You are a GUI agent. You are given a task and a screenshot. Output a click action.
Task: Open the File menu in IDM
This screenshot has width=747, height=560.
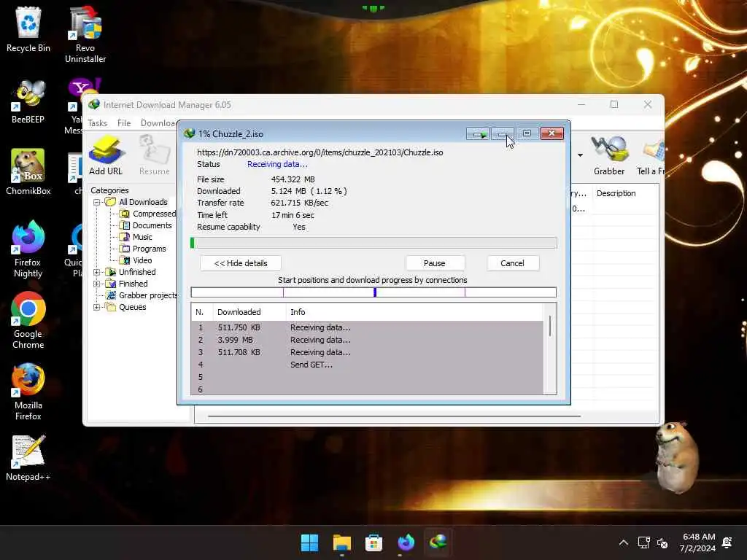pyautogui.click(x=124, y=122)
